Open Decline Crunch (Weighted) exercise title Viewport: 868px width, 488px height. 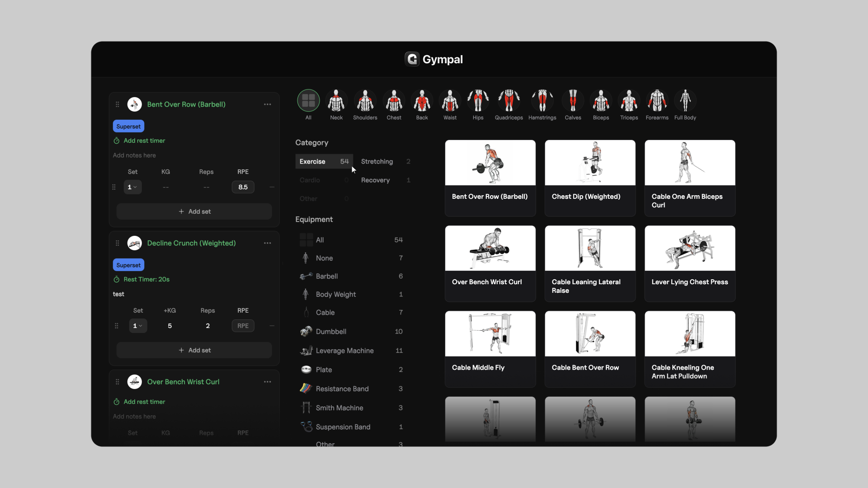point(191,243)
